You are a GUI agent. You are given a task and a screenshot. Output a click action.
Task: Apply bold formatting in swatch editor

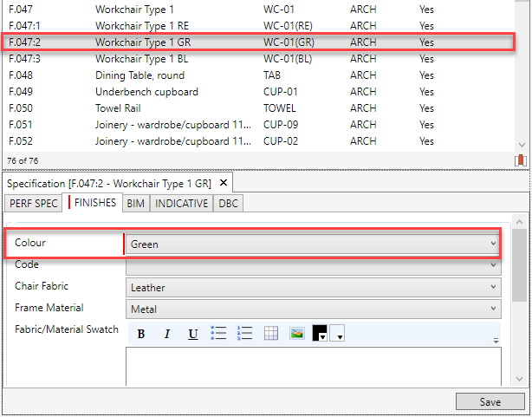(140, 334)
